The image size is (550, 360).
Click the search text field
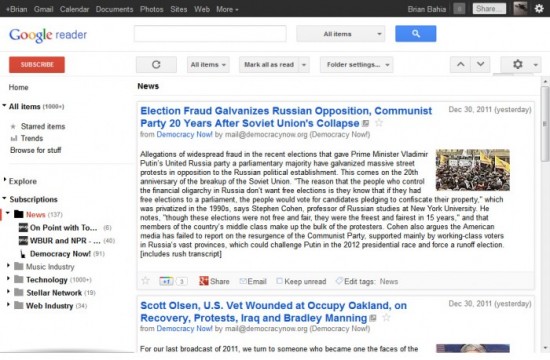210,34
